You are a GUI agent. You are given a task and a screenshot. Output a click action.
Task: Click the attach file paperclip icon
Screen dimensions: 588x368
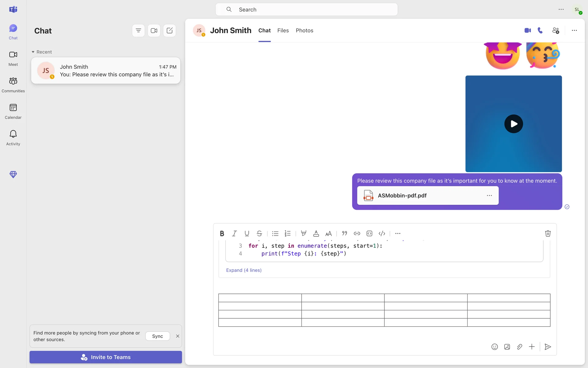(519, 347)
